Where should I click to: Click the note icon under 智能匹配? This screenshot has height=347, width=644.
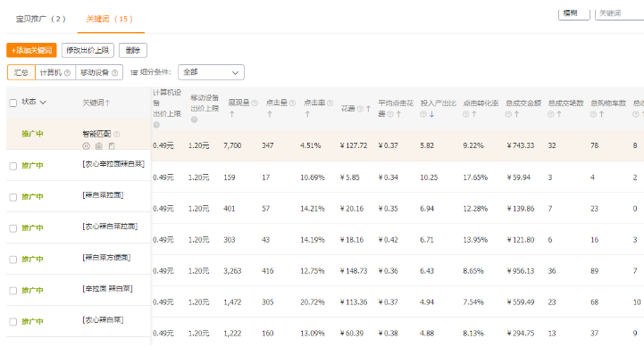112,145
